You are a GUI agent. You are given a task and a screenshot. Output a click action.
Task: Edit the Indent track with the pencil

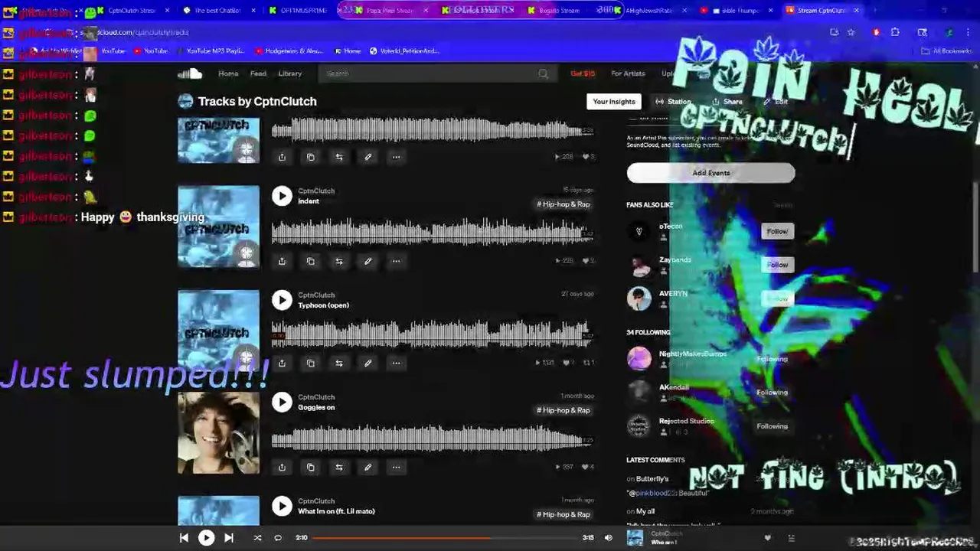367,261
